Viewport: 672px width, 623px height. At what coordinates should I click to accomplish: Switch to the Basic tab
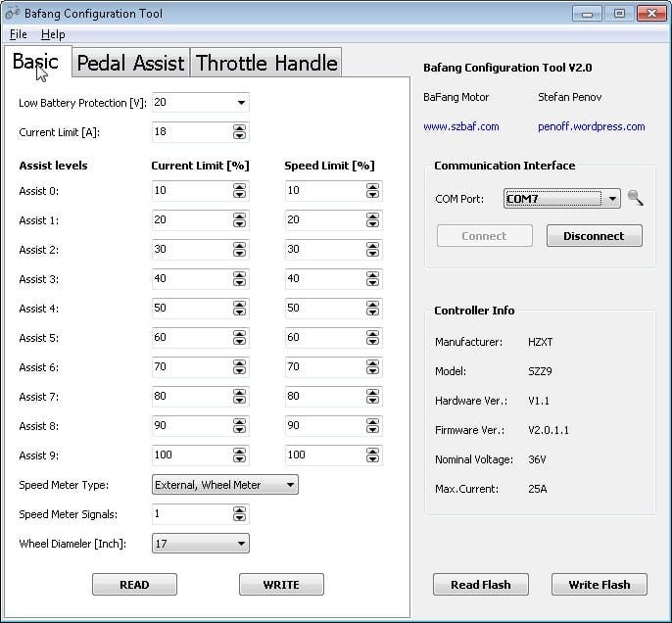point(37,62)
